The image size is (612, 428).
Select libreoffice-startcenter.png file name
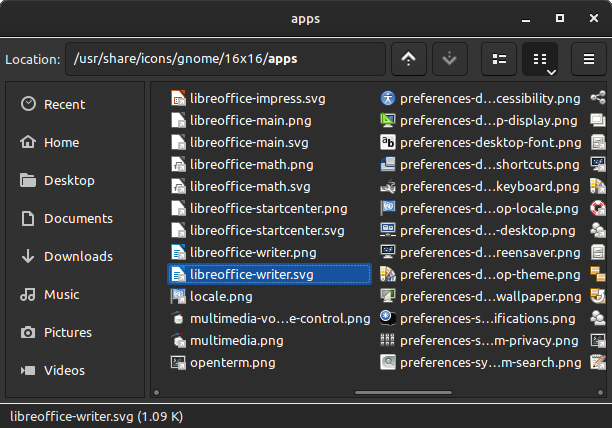[x=269, y=208]
